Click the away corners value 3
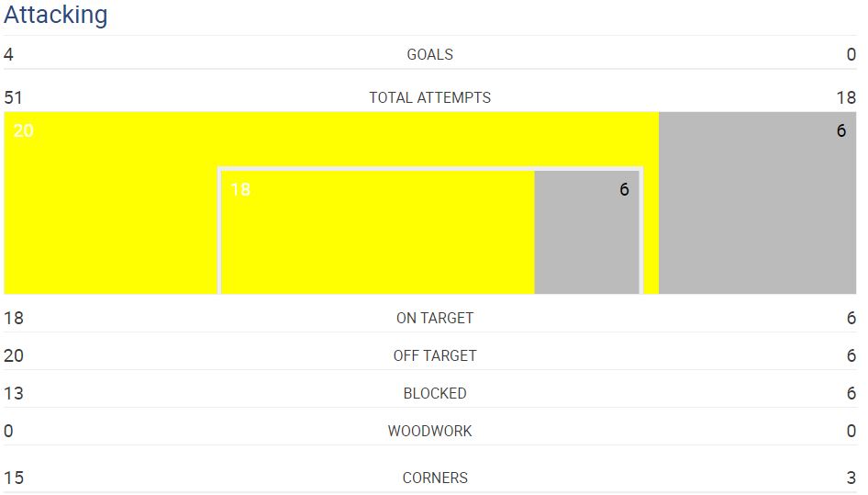The image size is (868, 495). (x=851, y=478)
